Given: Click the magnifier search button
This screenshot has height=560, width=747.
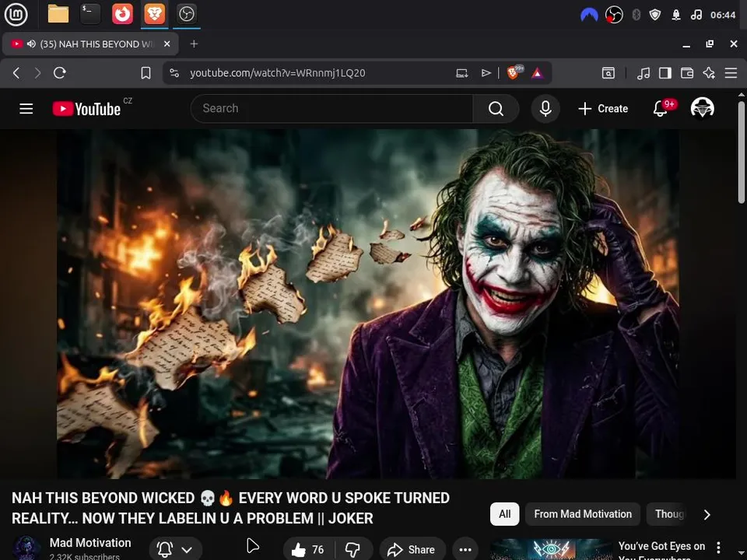Looking at the screenshot, I should (496, 109).
